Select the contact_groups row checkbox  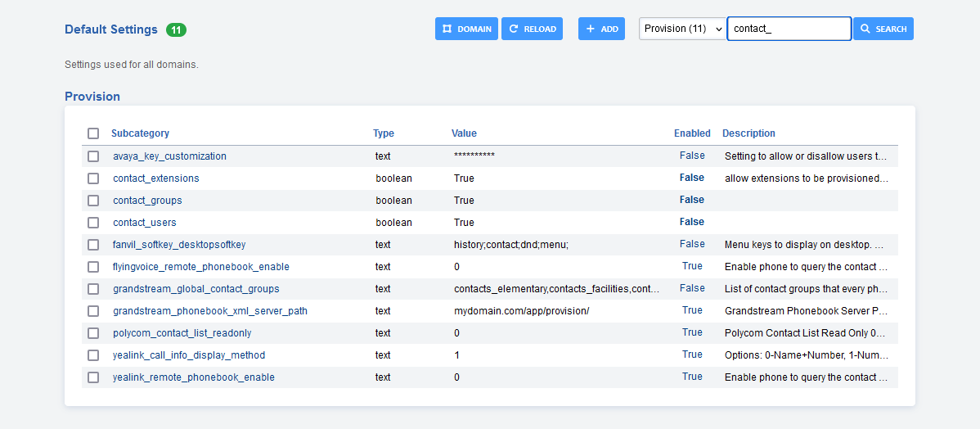93,201
